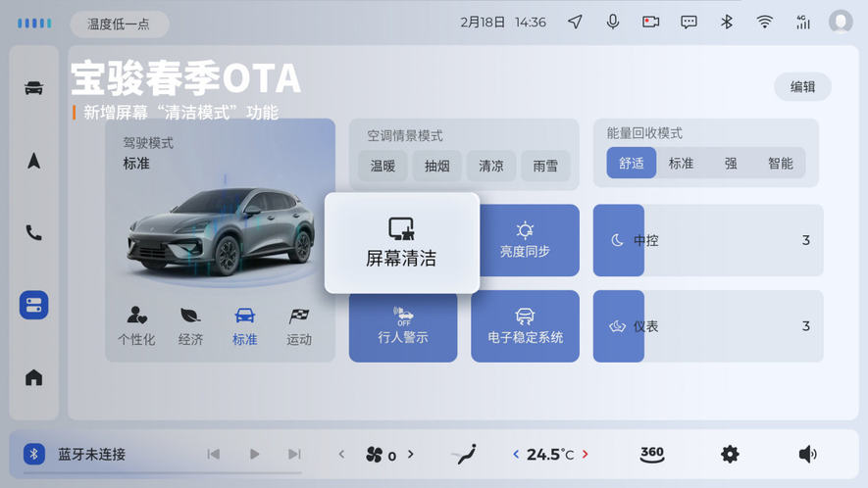
Task: Toggle the 行人警示 pedestrian warning switch
Action: tap(403, 326)
